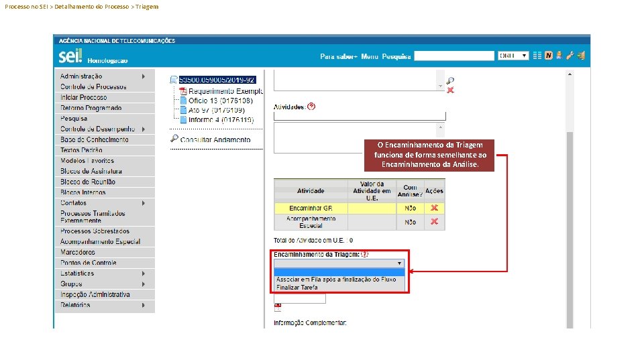Expand the Estatísticas submenu arrow
Viewport: 644px width, 362px height.
point(144,274)
